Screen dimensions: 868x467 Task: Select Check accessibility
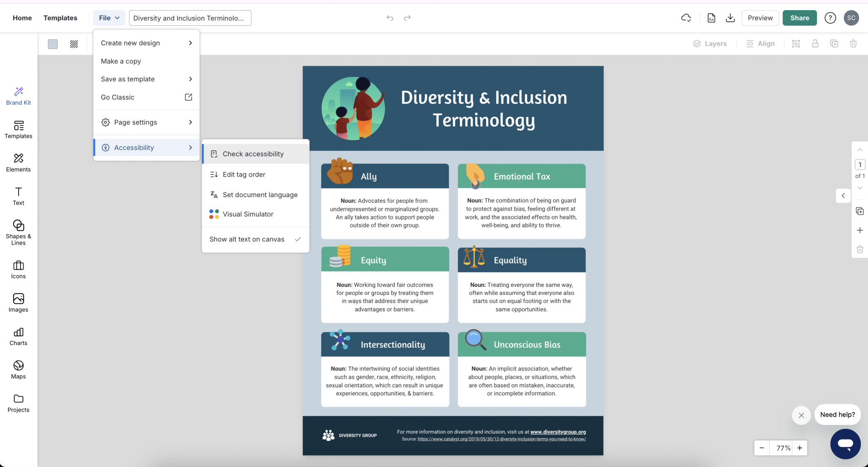(256, 154)
